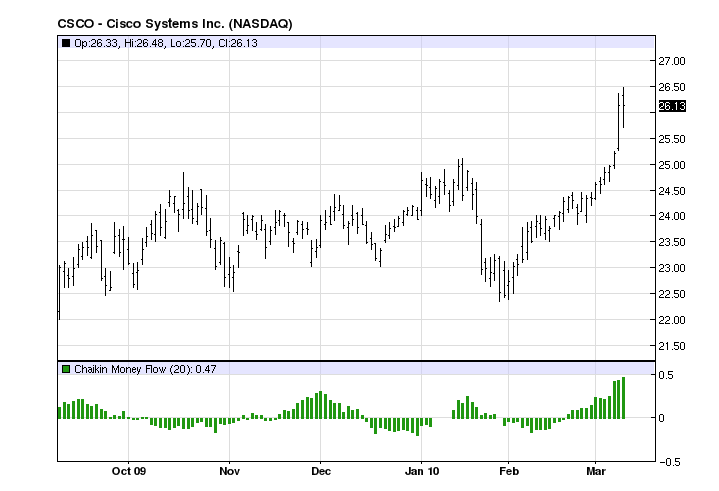Click the 23.50 price axis label

click(x=672, y=242)
